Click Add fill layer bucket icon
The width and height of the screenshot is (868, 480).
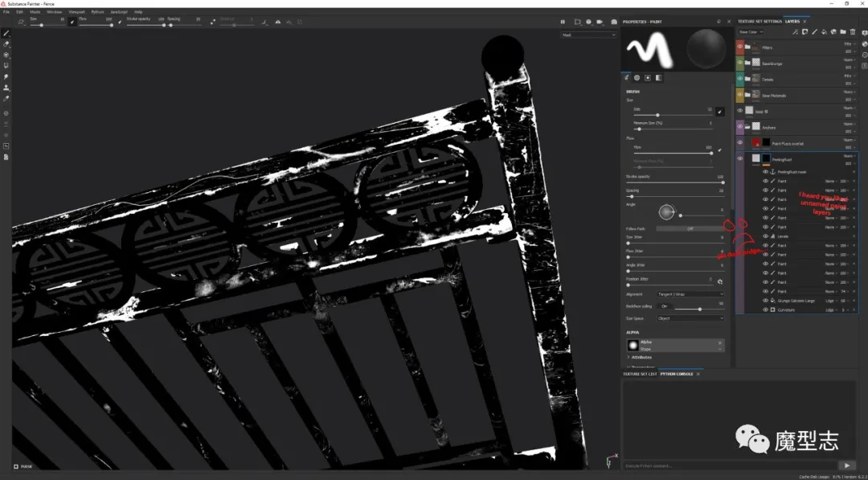[825, 32]
